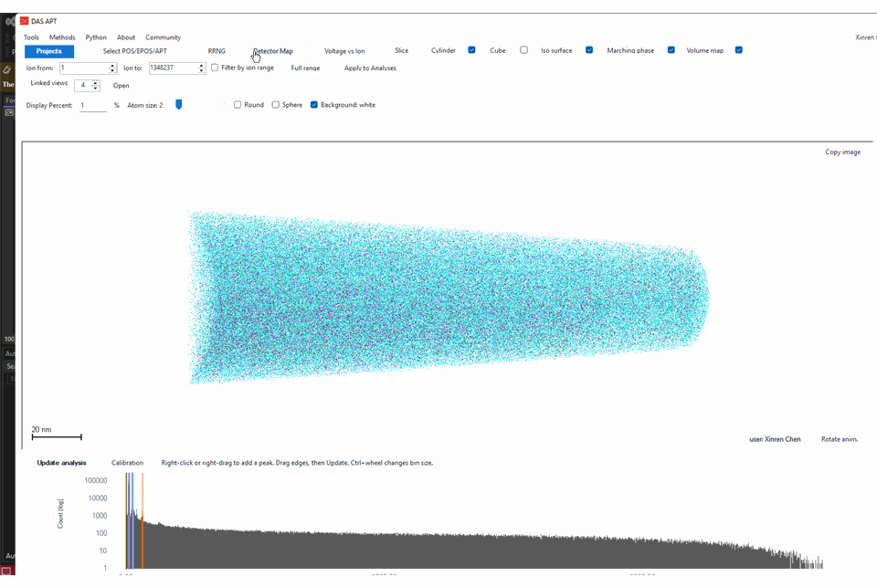Open the Voltage vs Ion plot
The image size is (877, 588).
coord(344,51)
